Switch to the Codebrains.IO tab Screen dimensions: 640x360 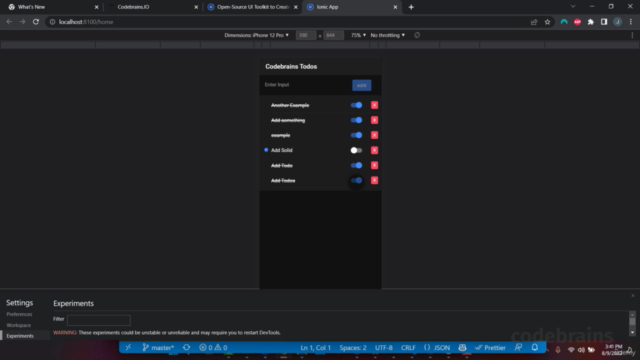[152, 7]
